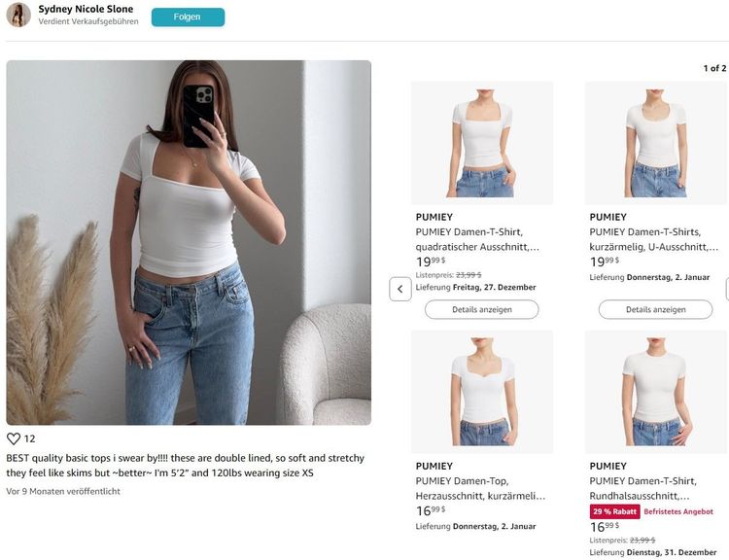This screenshot has width=729, height=560.
Task: Click the 19,99 $ price of square-neck shirt
Action: pyautogui.click(x=431, y=262)
